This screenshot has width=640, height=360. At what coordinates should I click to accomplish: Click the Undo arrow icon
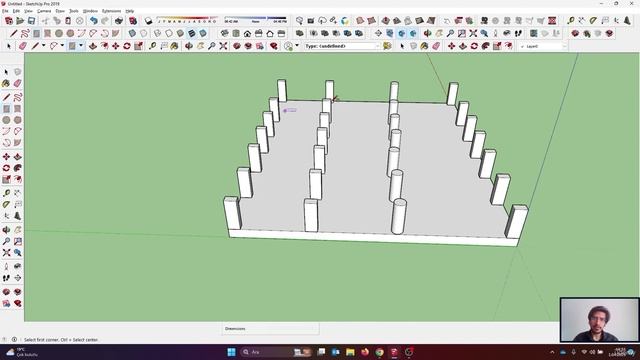pos(94,21)
